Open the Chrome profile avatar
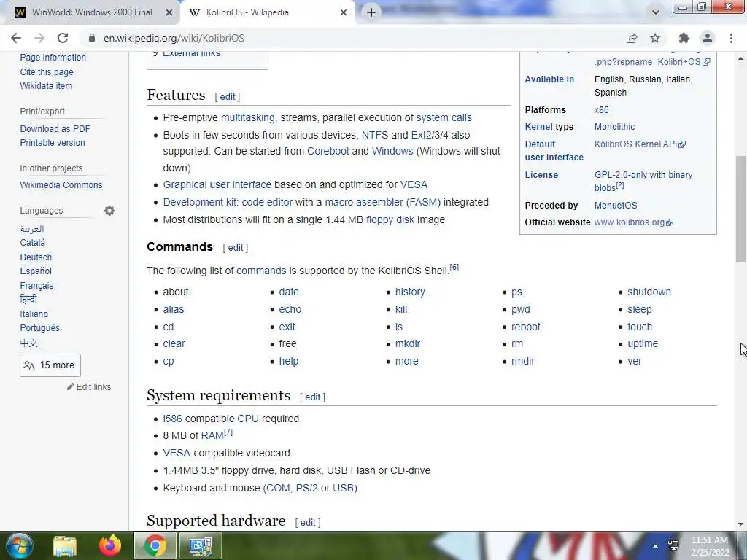The image size is (747, 560). point(708,38)
